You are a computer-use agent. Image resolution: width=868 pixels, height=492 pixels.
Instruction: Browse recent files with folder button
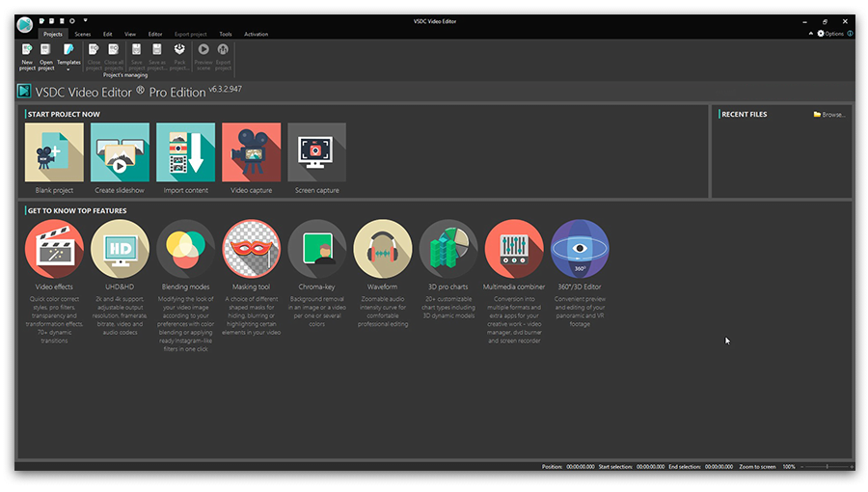828,115
